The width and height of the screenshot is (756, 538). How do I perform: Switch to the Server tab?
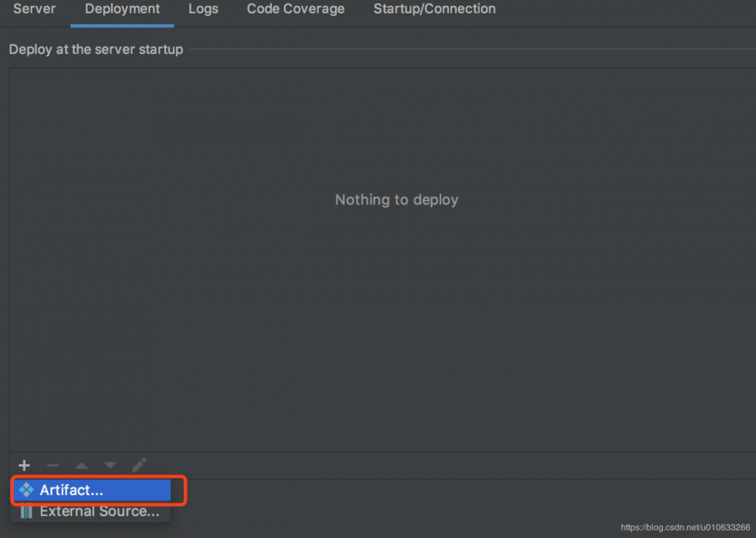tap(34, 9)
